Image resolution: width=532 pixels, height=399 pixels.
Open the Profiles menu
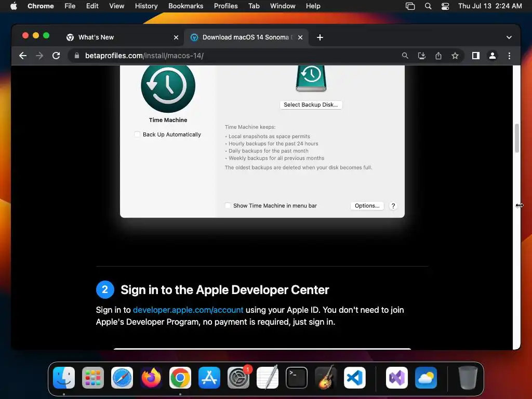pyautogui.click(x=225, y=6)
